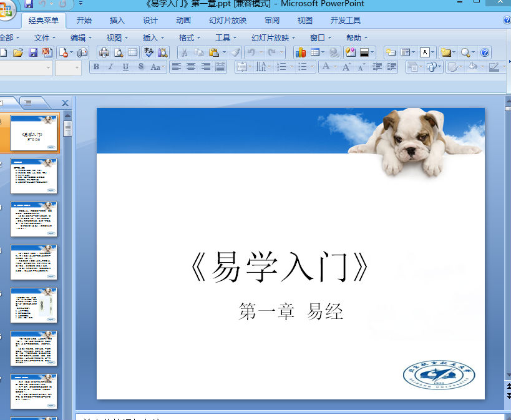Align text right
The height and width of the screenshot is (420, 511).
pyautogui.click(x=206, y=67)
